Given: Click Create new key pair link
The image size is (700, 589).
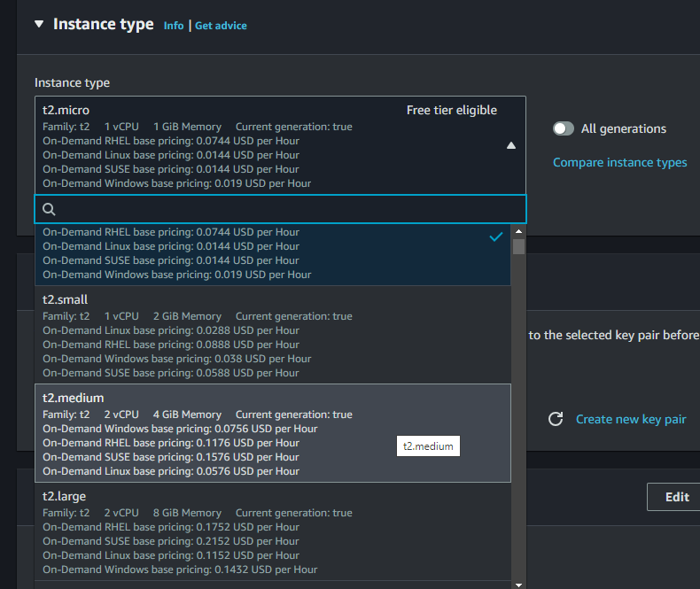Looking at the screenshot, I should click(x=631, y=420).
